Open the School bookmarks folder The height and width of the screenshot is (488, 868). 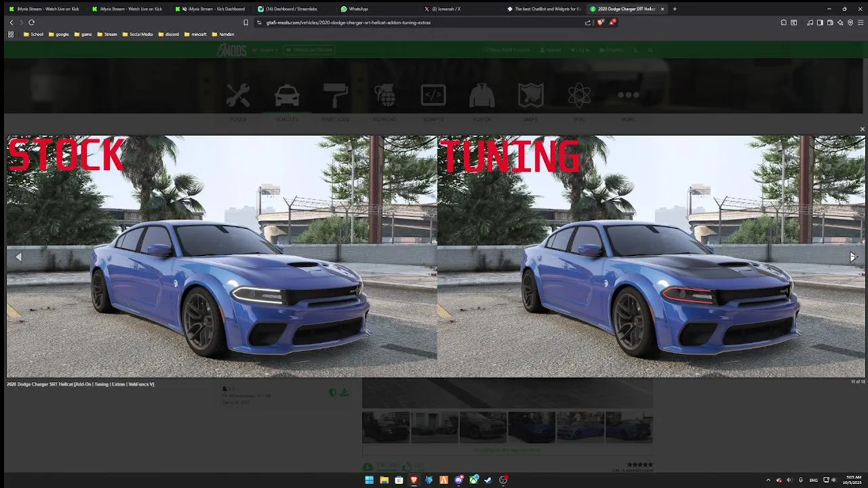click(x=33, y=34)
